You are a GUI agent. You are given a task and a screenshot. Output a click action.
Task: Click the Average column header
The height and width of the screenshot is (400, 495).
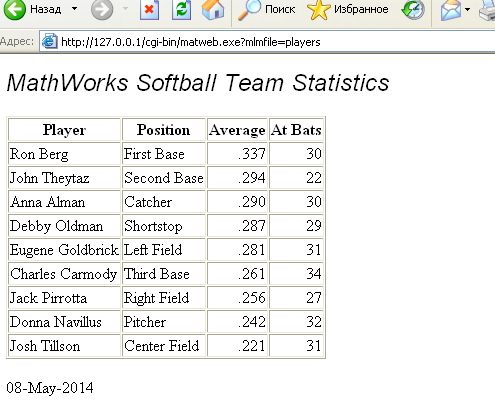(237, 129)
